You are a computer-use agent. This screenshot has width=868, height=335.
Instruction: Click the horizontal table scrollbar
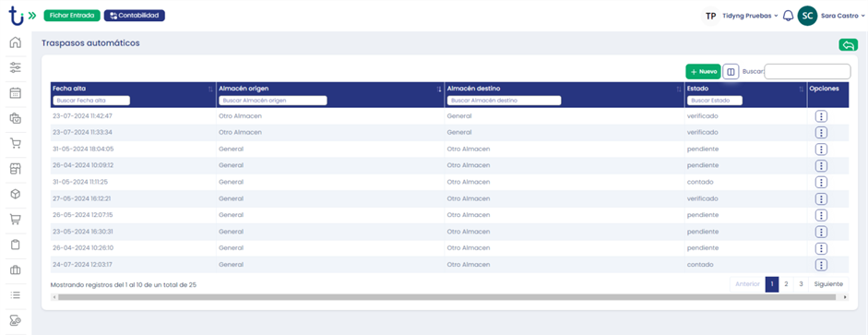446,297
